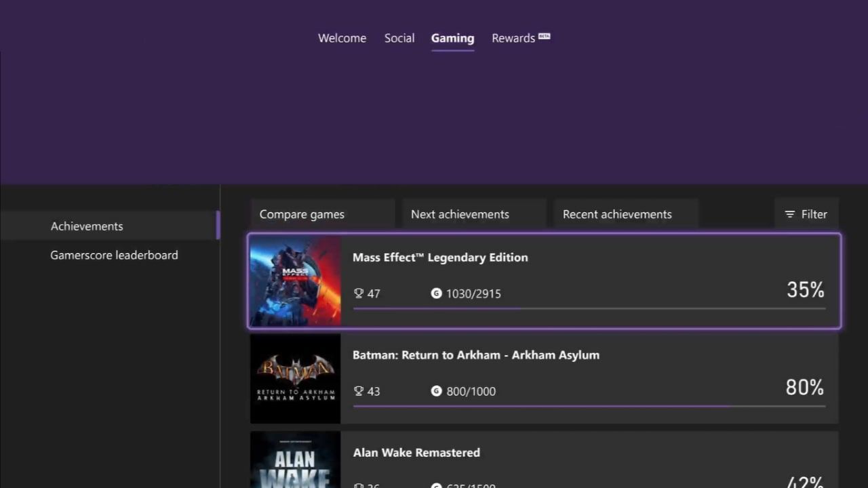Click Mass Effect trophy achievements icon

click(359, 293)
